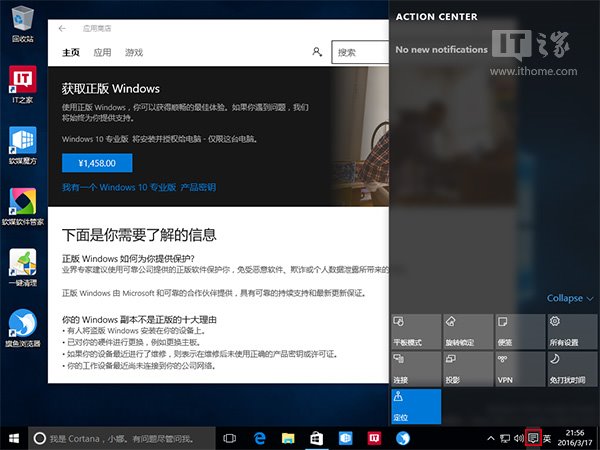Close Action Center via its tray icon
Screen dimensions: 600x450
pos(533,438)
